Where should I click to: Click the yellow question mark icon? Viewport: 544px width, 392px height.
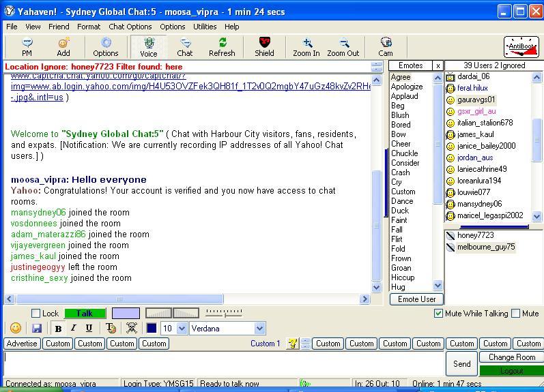[292, 344]
